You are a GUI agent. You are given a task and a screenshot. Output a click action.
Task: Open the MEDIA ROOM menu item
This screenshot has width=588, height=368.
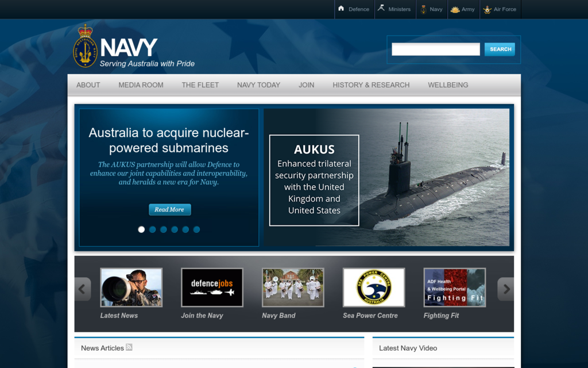[141, 85]
